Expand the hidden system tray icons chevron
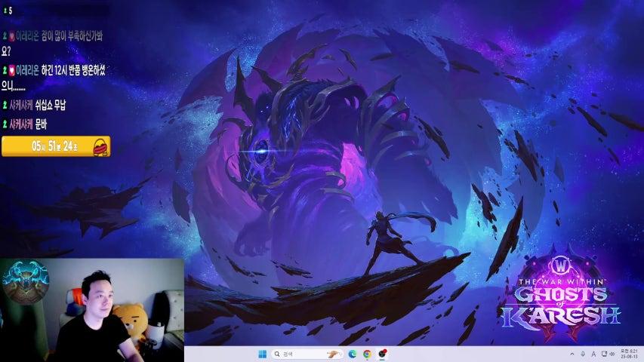The image size is (644, 362). tap(572, 354)
